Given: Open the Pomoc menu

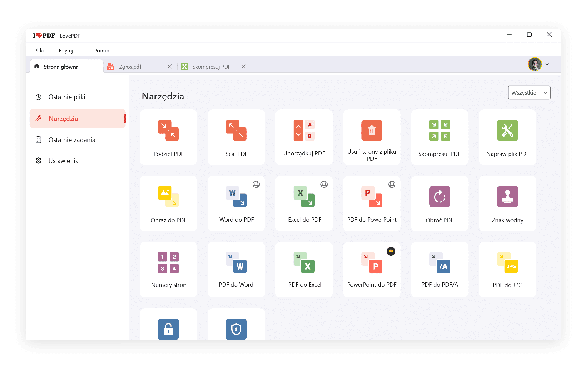Looking at the screenshot, I should click(102, 50).
